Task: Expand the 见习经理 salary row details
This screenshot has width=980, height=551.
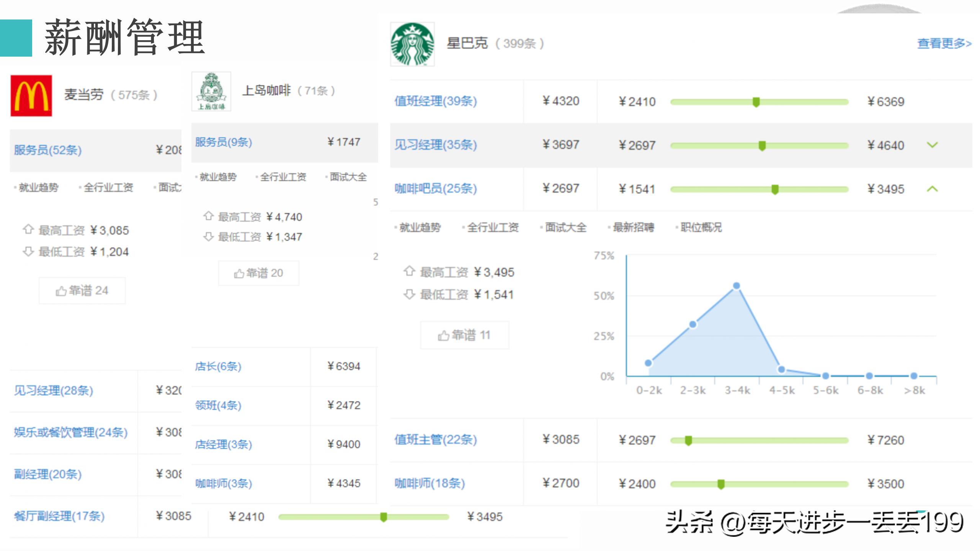Action: pyautogui.click(x=932, y=145)
